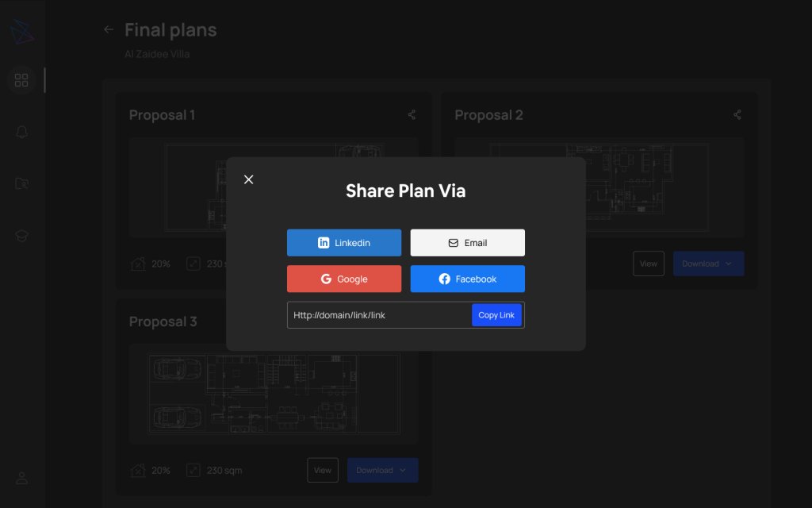Close the Share Plan Via dialog

tap(248, 179)
